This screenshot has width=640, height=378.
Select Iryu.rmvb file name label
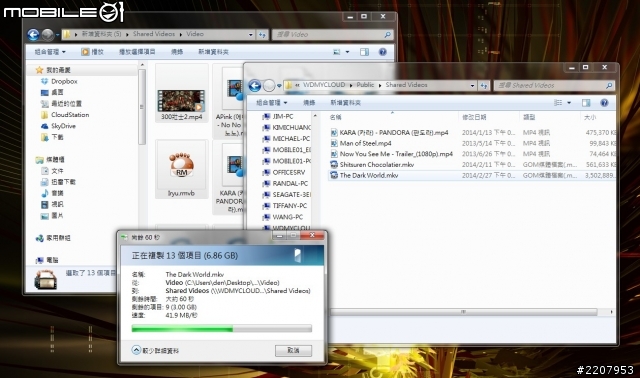click(181, 193)
